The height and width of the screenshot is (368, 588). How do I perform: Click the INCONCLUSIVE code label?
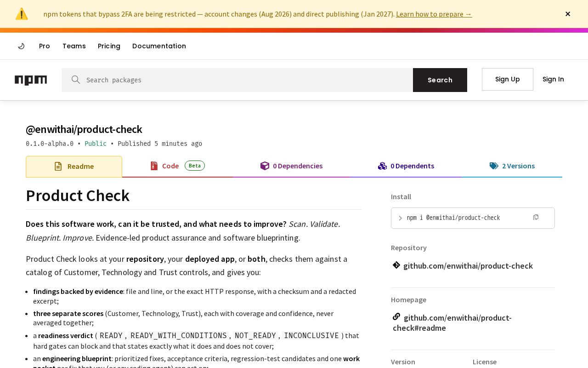(311, 336)
